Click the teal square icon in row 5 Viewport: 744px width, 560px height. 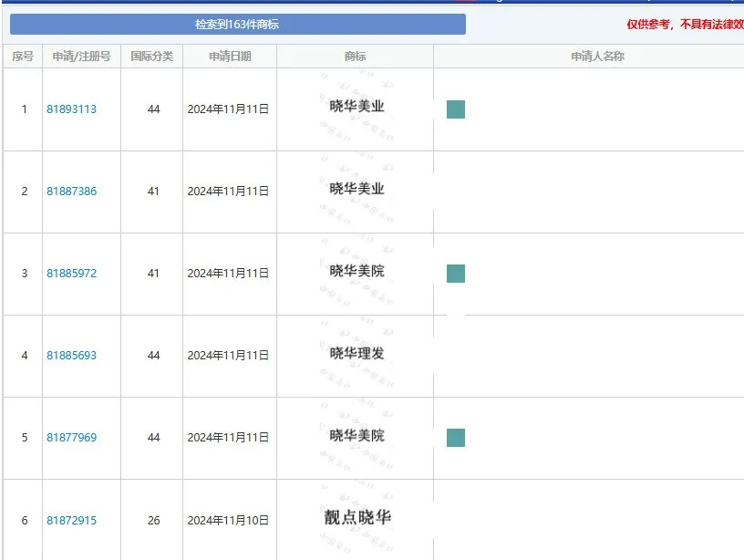456,438
